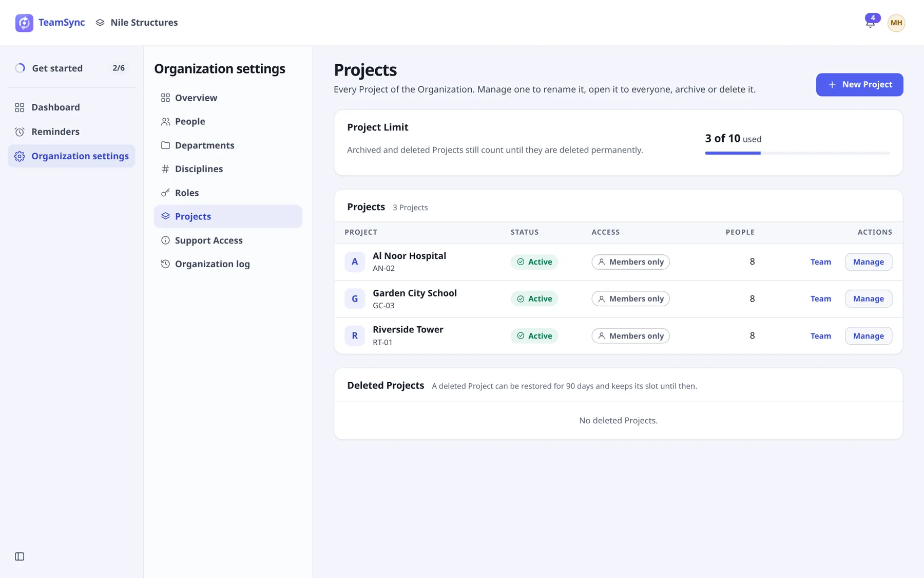The width and height of the screenshot is (924, 578).
Task: Click the Get started 2/6 item
Action: [71, 68]
